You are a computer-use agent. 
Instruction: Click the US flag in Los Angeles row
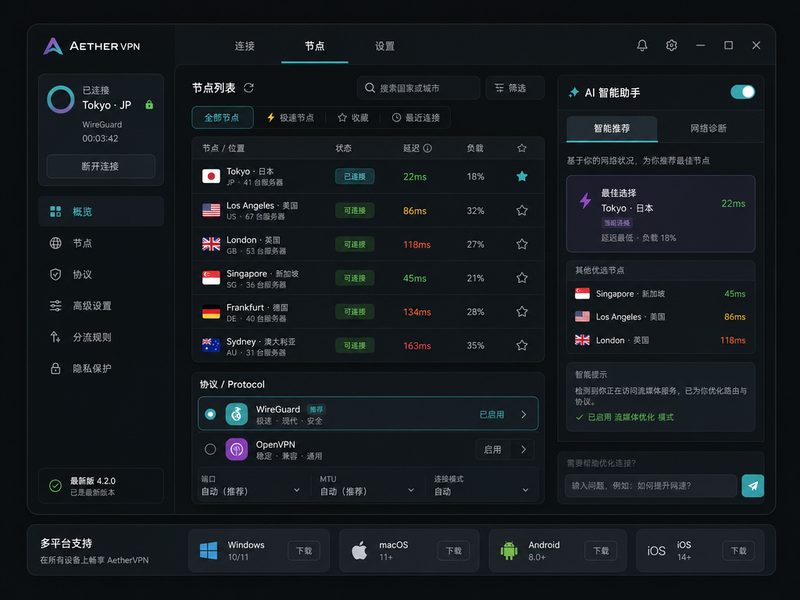[211, 210]
